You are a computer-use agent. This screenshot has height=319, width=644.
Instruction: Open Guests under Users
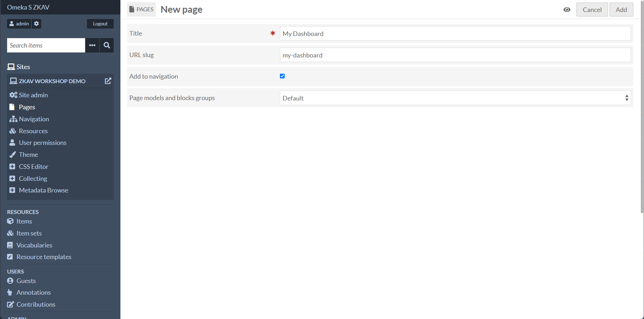click(x=21, y=281)
